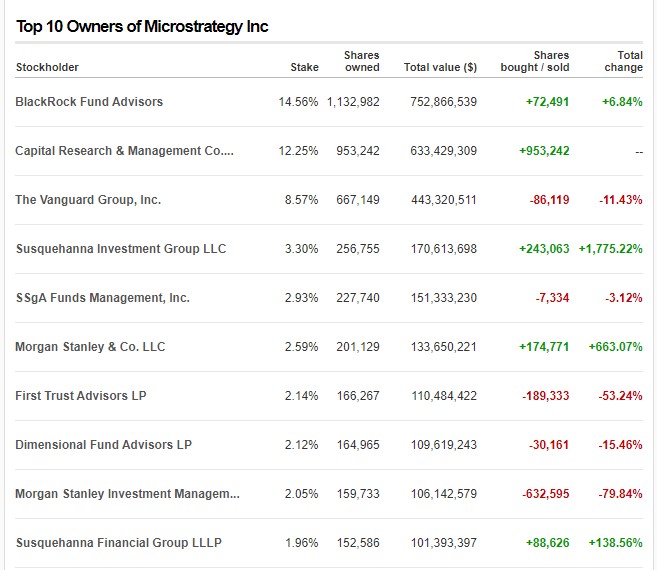The height and width of the screenshot is (570, 657).
Task: Click the Top 10 Owners of Microstrategy Inc title
Action: (x=142, y=27)
